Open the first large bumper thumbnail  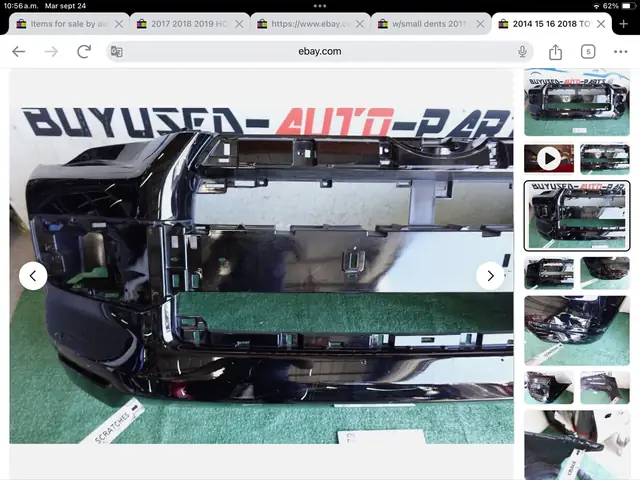pyautogui.click(x=577, y=102)
